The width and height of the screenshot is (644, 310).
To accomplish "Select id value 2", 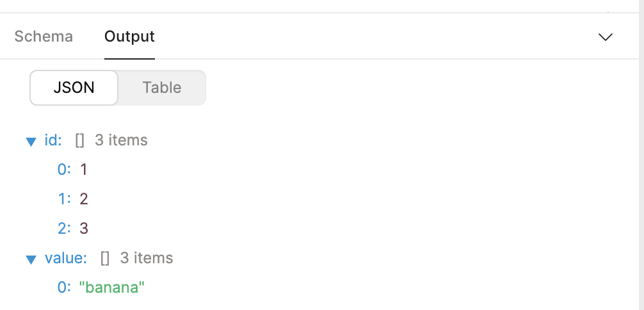I will [84, 199].
